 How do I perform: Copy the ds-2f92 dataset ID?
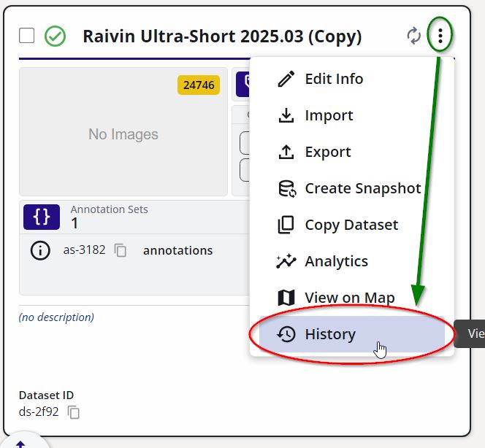pos(74,412)
